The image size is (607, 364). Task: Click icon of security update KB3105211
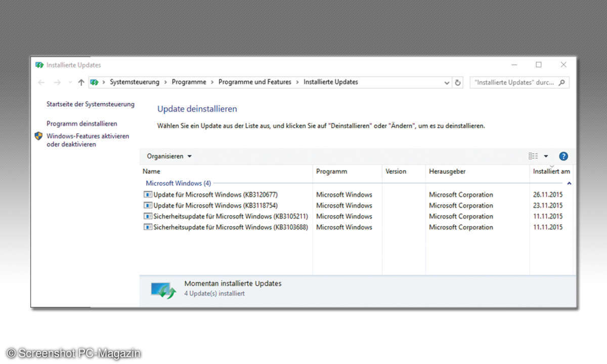click(148, 216)
